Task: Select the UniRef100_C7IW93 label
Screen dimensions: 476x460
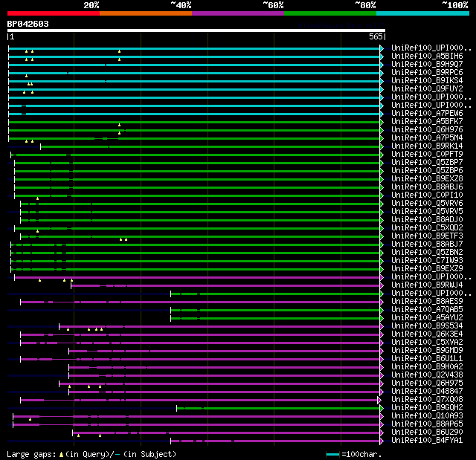Action: pyautogui.click(x=427, y=261)
